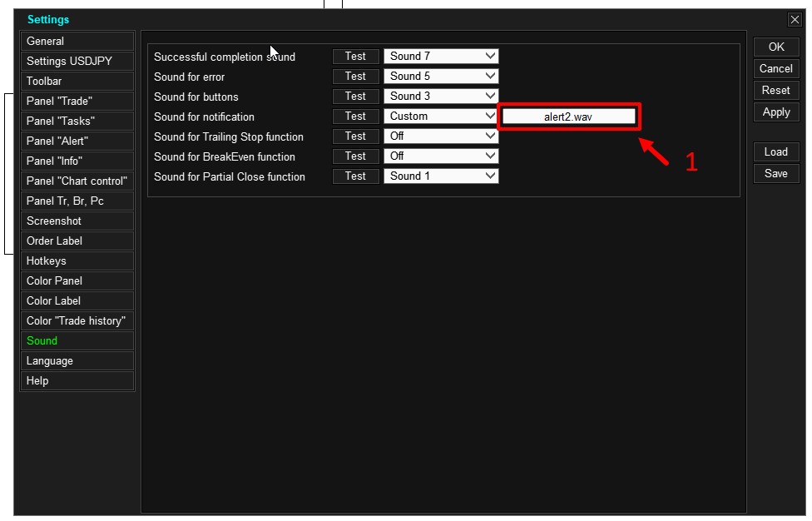The height and width of the screenshot is (521, 812).
Task: Open Color "Trade history" settings
Action: pos(77,321)
